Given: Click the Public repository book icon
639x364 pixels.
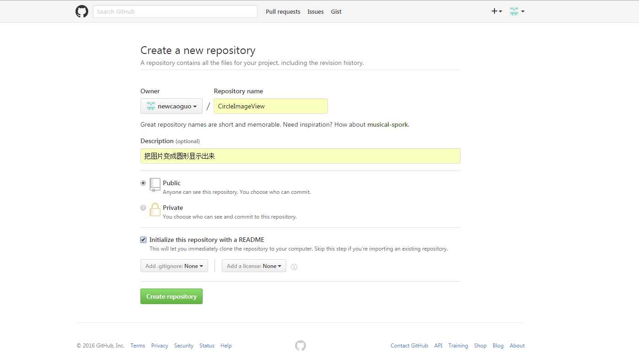Looking at the screenshot, I should pyautogui.click(x=155, y=185).
